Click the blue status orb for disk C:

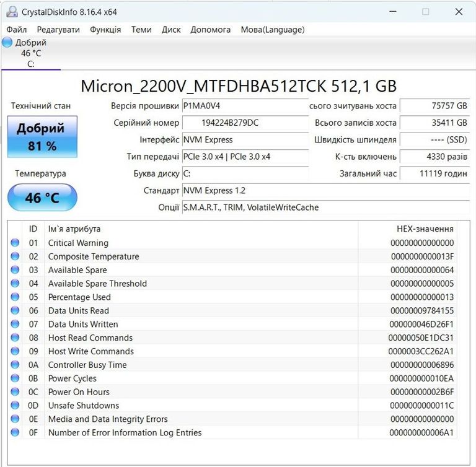(7, 42)
